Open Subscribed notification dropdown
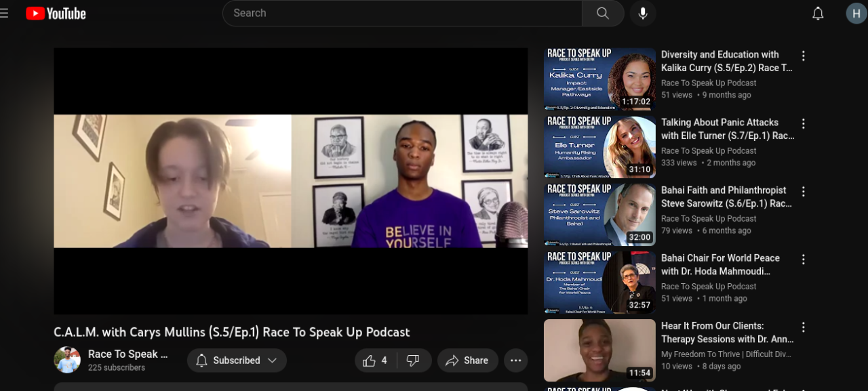868x391 pixels. coord(237,361)
